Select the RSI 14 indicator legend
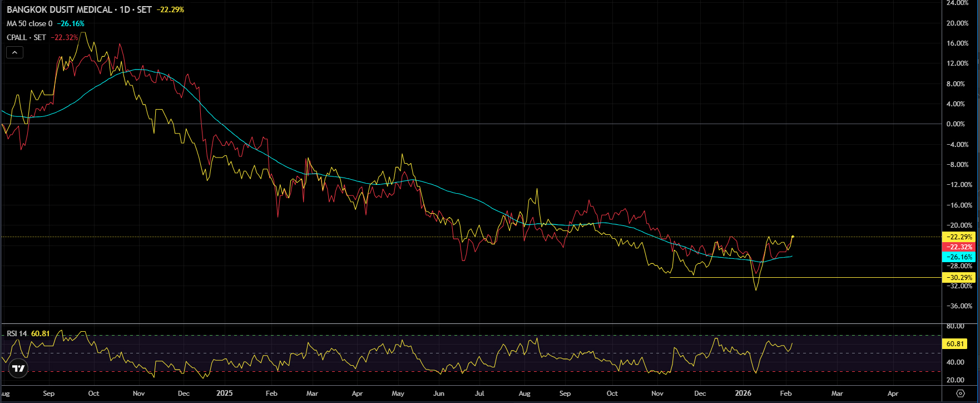 tap(17, 333)
